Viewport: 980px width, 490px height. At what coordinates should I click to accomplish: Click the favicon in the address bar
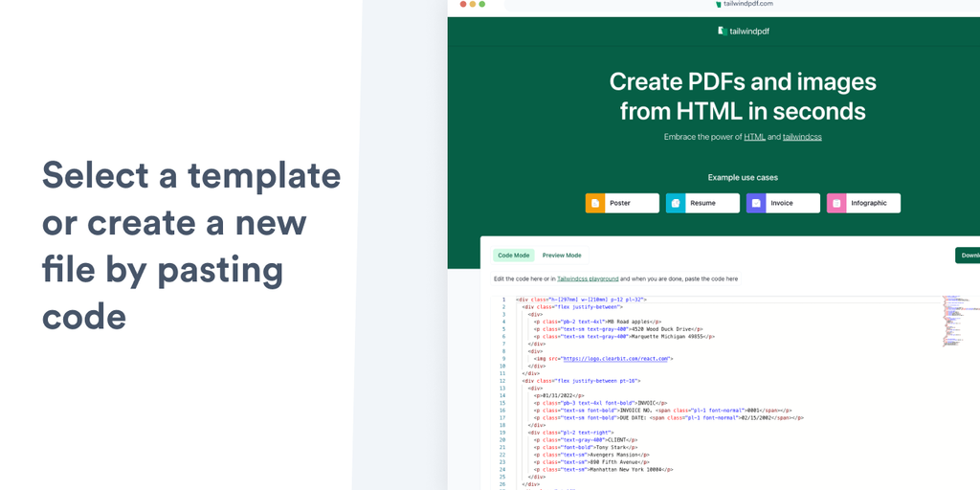(718, 4)
